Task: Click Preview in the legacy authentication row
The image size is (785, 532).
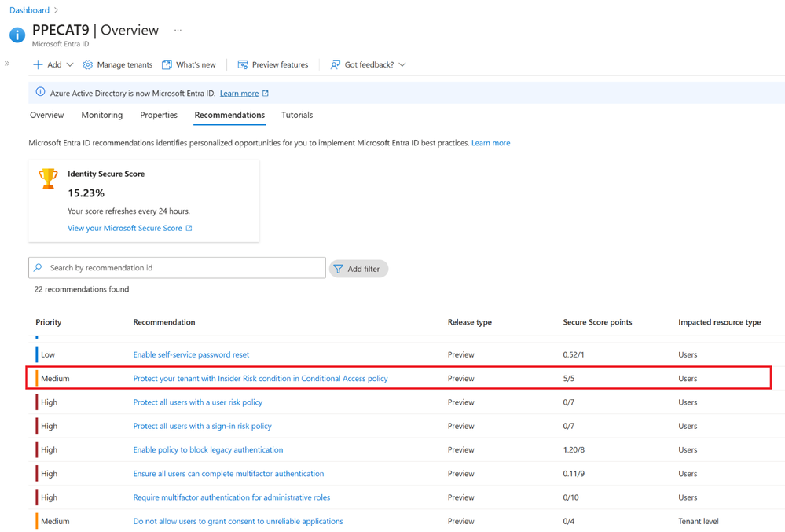Action: point(460,450)
